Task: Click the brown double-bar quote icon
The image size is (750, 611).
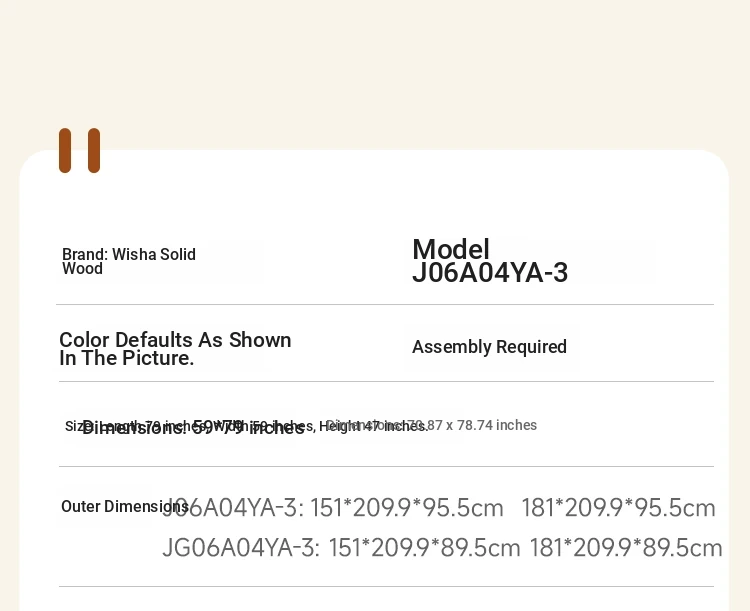Action: [x=79, y=150]
